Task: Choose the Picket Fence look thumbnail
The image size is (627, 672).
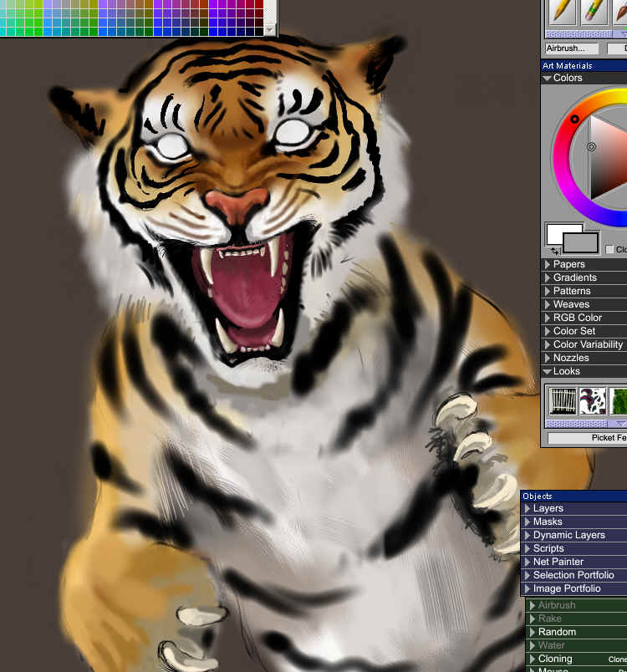Action: 563,401
